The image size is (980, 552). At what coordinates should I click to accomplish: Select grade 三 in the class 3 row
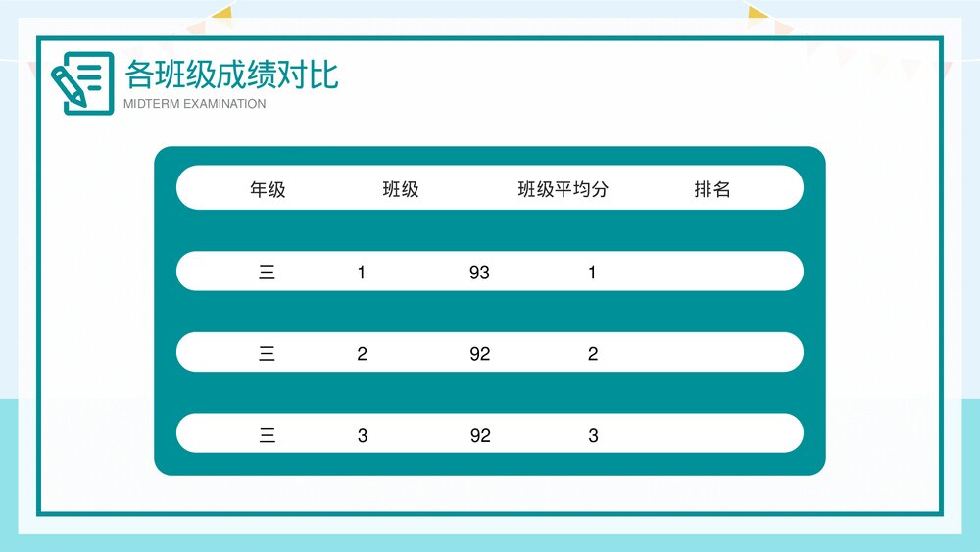(x=267, y=435)
